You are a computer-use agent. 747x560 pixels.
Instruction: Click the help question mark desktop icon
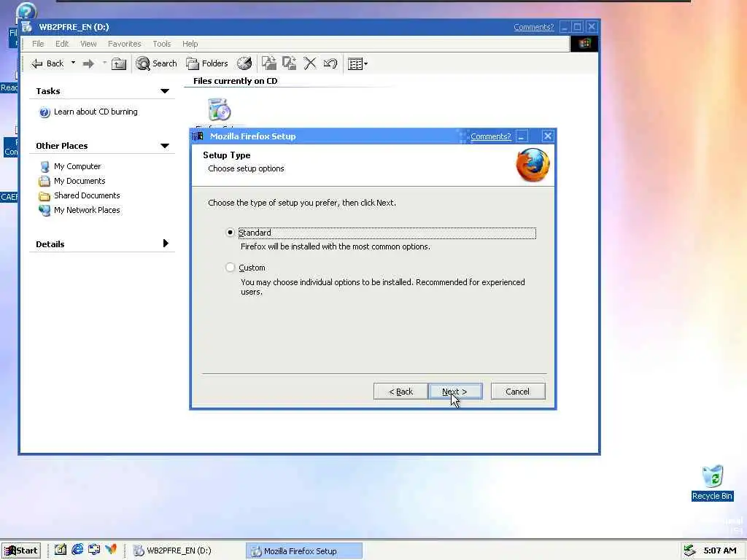coord(26,12)
